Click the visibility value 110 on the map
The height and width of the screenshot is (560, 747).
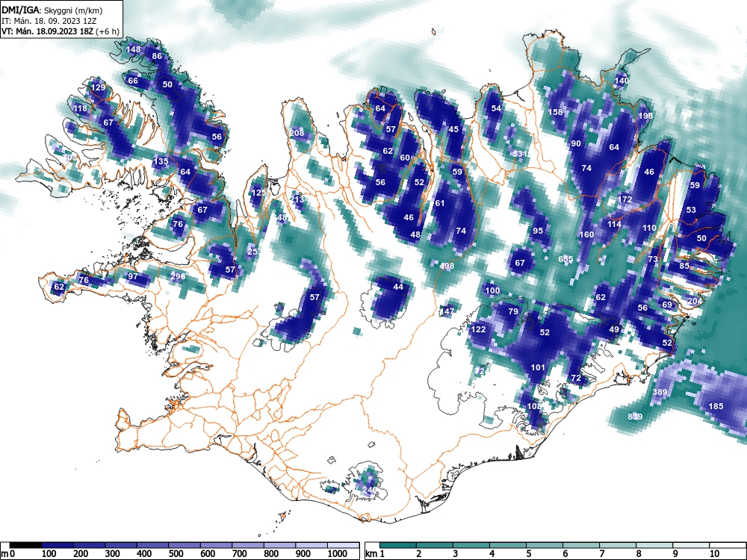tap(649, 228)
